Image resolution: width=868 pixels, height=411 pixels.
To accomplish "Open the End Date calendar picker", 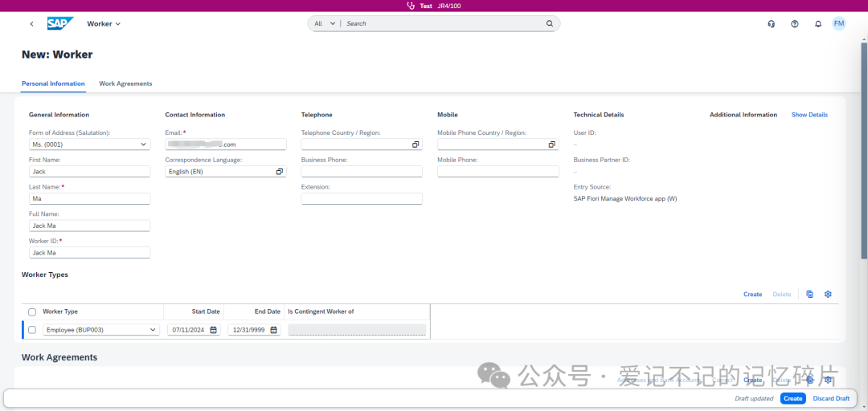I will click(x=273, y=330).
